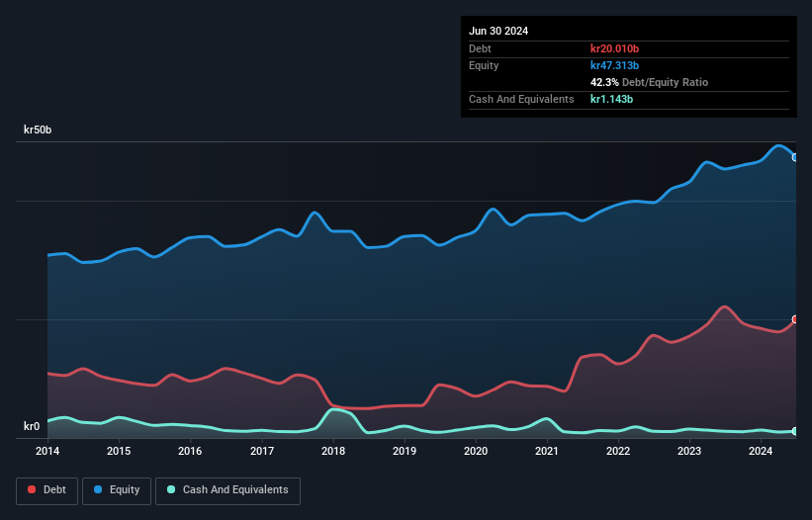The width and height of the screenshot is (812, 520).
Task: Select the 2021 x-axis year label
Action: (547, 452)
